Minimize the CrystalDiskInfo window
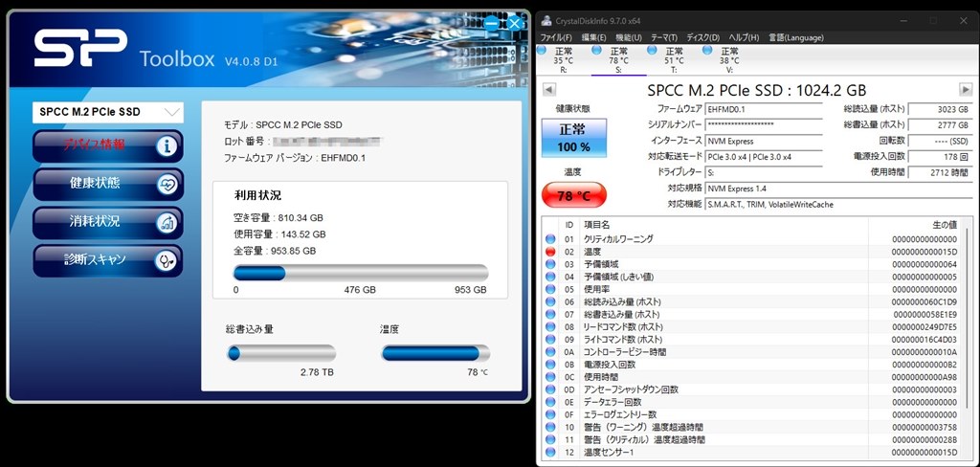Image resolution: width=980 pixels, height=467 pixels. tap(903, 21)
